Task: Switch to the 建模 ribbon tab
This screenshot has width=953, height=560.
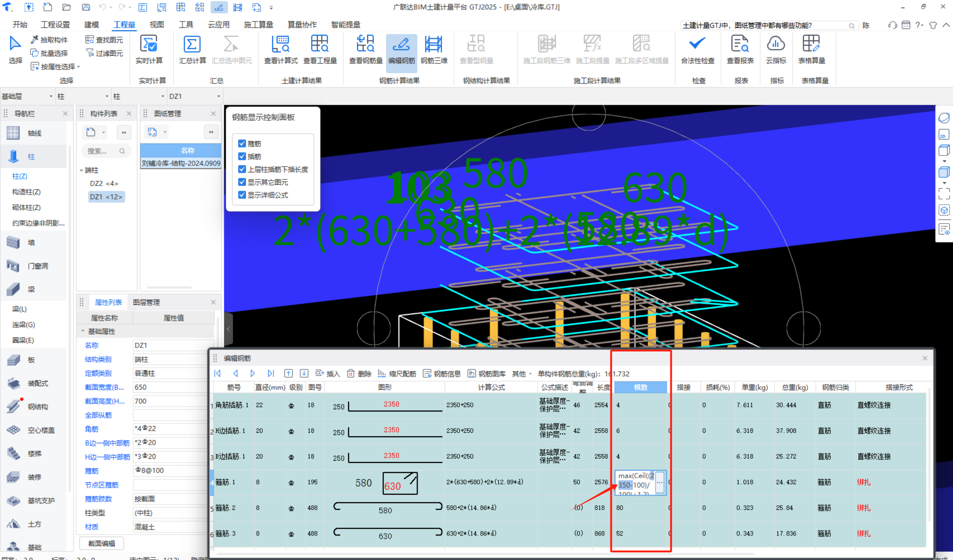Action: pyautogui.click(x=92, y=25)
